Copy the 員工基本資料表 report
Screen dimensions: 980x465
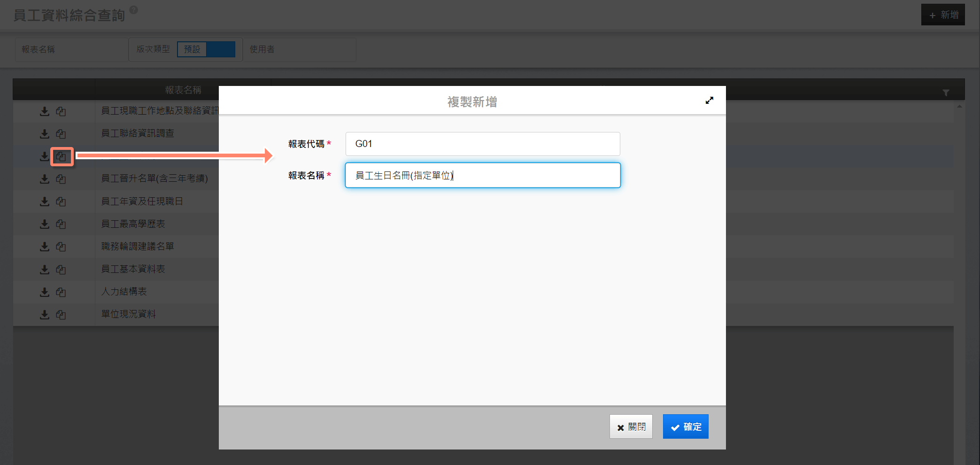pos(61,270)
